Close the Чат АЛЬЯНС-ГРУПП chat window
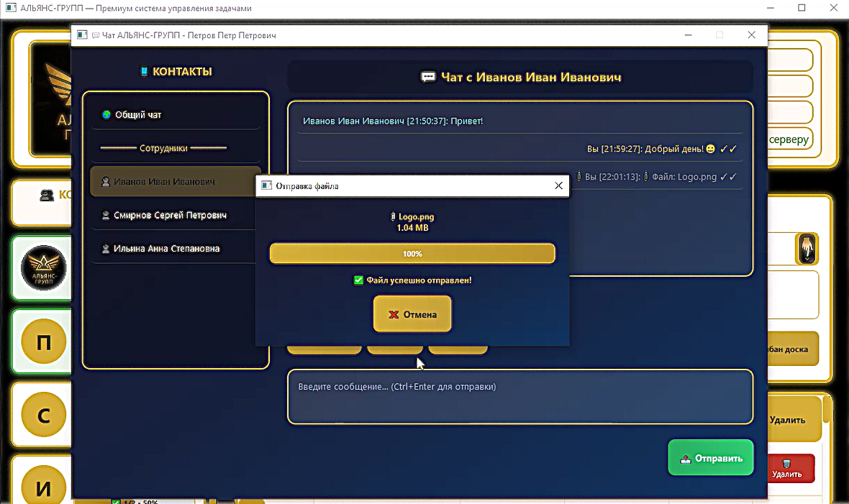The width and height of the screenshot is (849, 504). coord(752,35)
